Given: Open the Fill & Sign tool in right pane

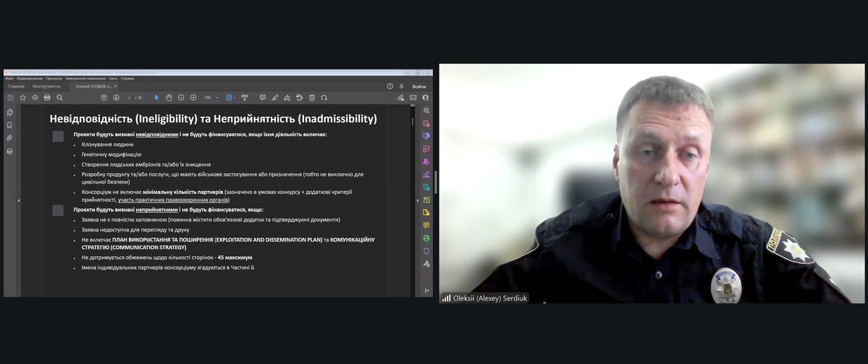Looking at the screenshot, I should point(426,174).
